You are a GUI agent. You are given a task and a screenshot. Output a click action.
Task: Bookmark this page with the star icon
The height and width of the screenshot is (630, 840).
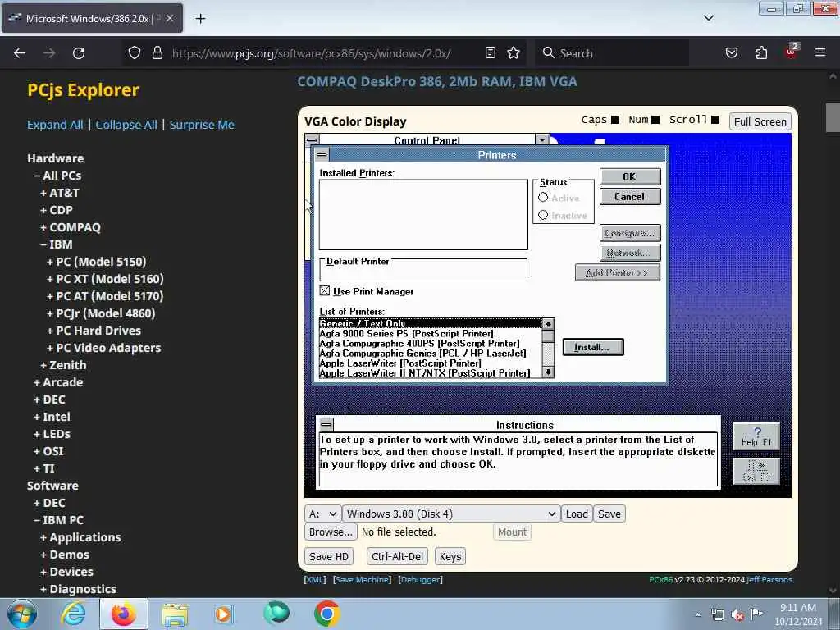(514, 52)
